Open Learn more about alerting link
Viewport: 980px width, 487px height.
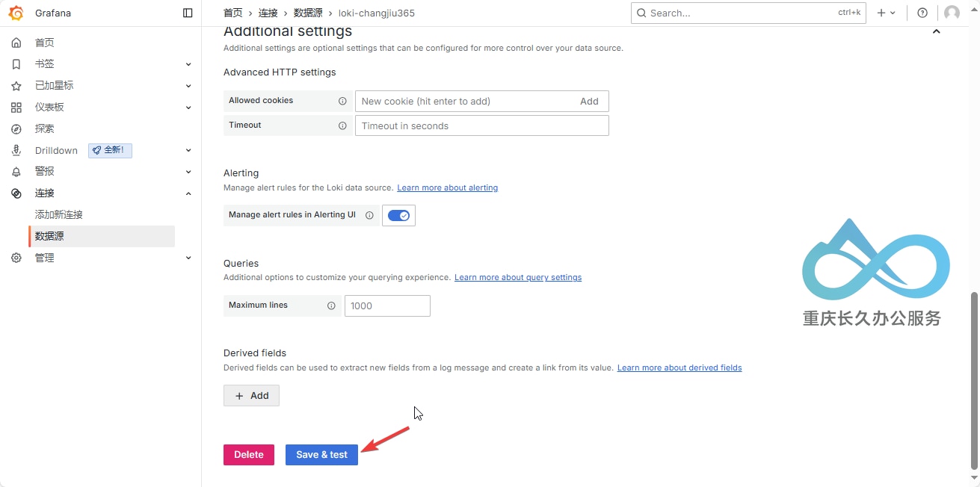[448, 187]
